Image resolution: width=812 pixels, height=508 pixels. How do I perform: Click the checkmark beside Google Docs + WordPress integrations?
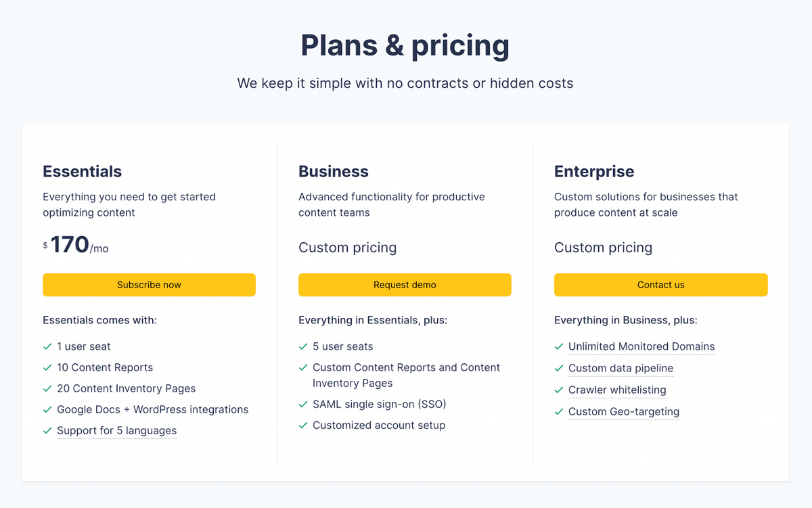click(x=47, y=409)
